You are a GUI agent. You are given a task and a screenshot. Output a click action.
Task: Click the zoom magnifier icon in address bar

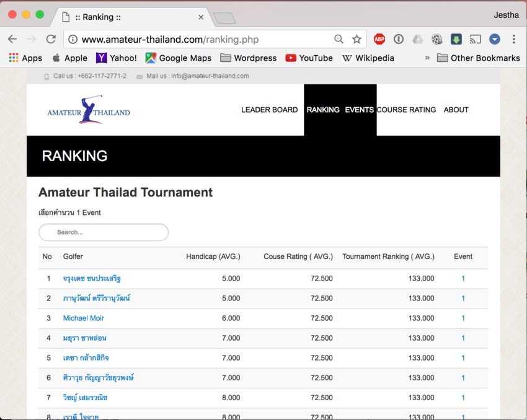(339, 38)
